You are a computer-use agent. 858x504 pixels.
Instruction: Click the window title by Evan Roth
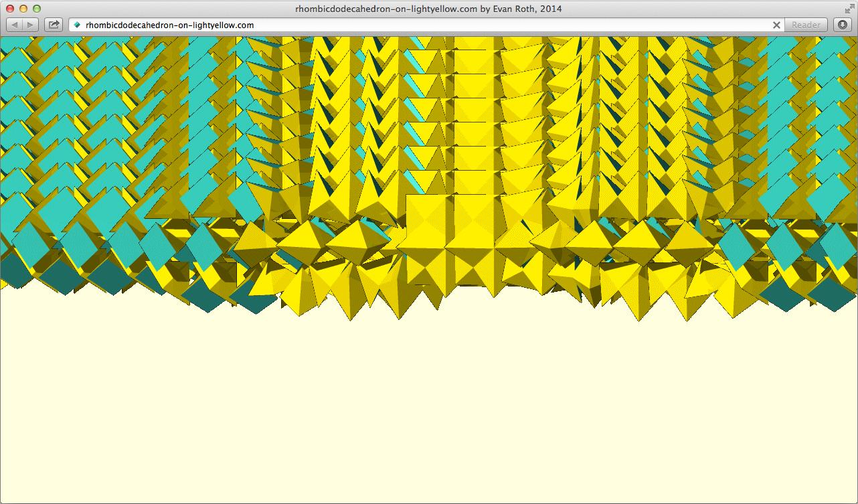(428, 9)
